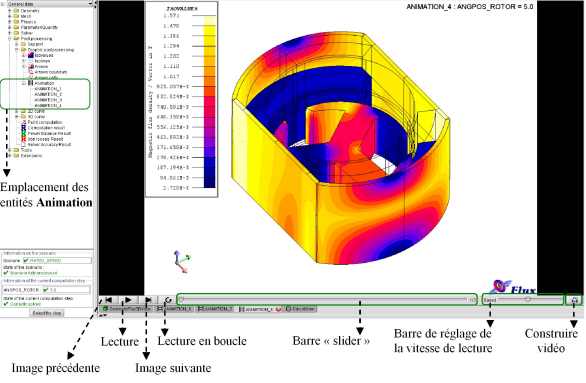Switch to the ANIMATION_1 view tab
Viewport: 586px width, 383px height.
[x=175, y=309]
